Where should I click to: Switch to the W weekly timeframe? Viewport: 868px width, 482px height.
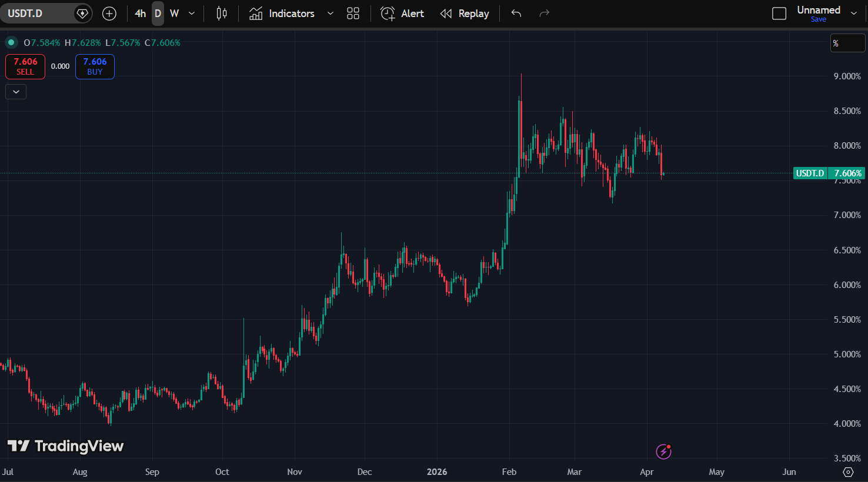click(x=174, y=14)
